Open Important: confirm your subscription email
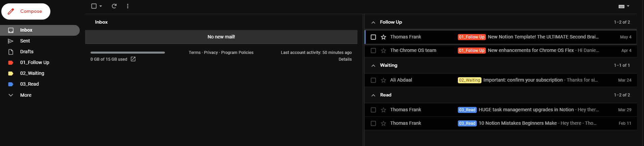The image size is (644, 146). [x=523, y=80]
